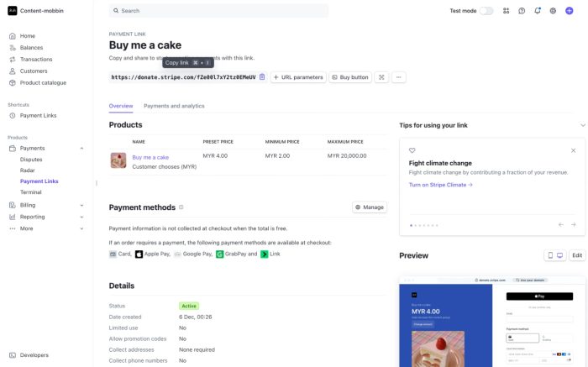The height and width of the screenshot is (367, 588).
Task: Click the purple plus create button
Action: click(x=569, y=11)
